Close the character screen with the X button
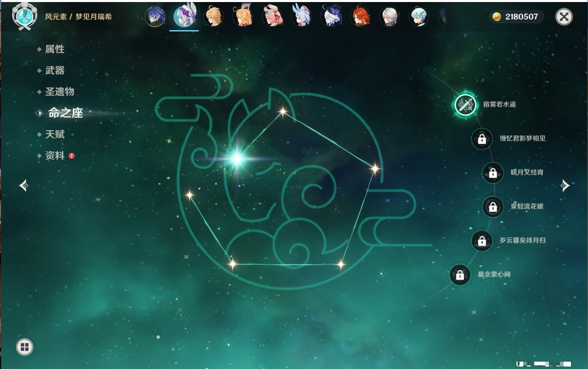Image resolution: width=588 pixels, height=369 pixels. pos(564,17)
